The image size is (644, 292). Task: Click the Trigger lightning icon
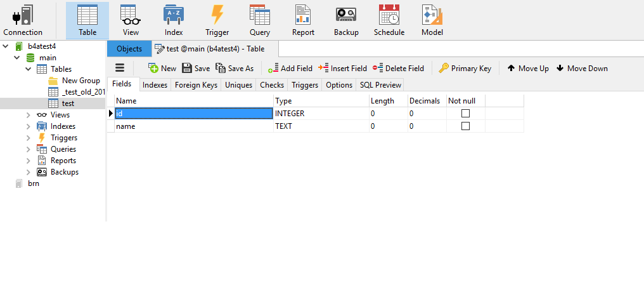click(x=217, y=20)
